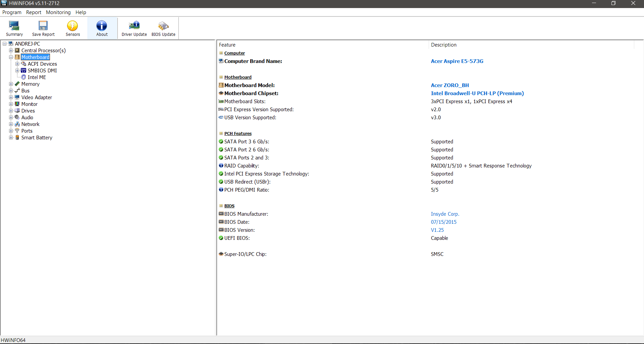Expand the Central Processor(s) node
644x344 pixels.
(x=11, y=50)
